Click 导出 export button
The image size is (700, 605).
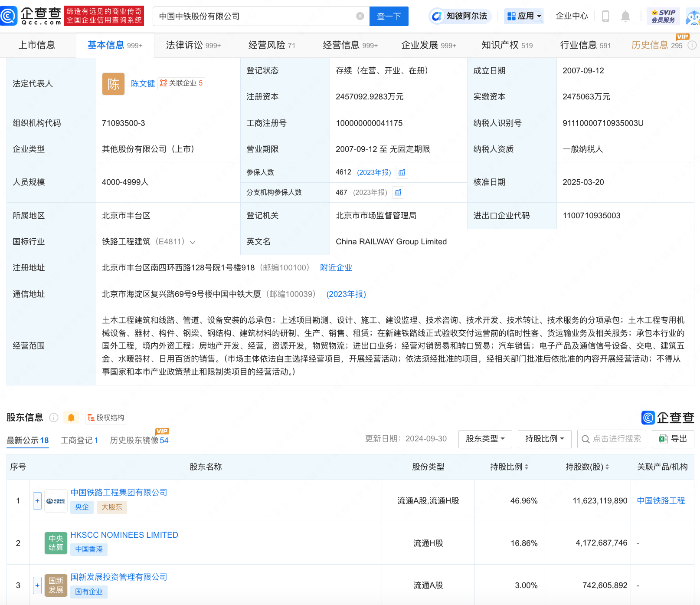673,439
